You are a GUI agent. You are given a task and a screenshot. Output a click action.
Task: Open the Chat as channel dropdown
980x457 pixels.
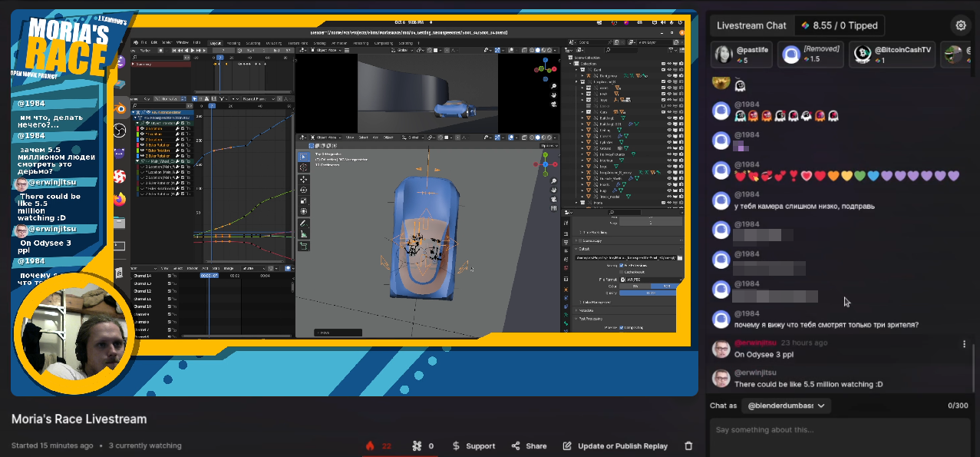coord(786,406)
